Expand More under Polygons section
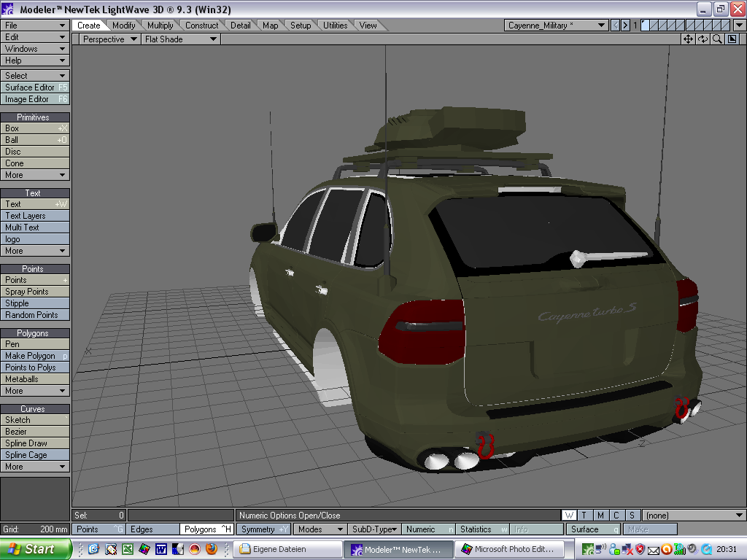 35,391
